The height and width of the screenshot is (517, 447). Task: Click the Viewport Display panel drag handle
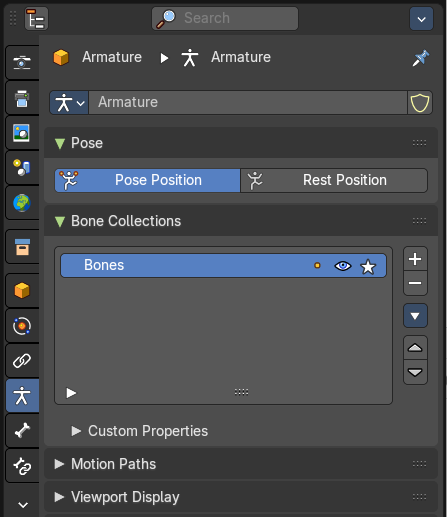point(419,497)
